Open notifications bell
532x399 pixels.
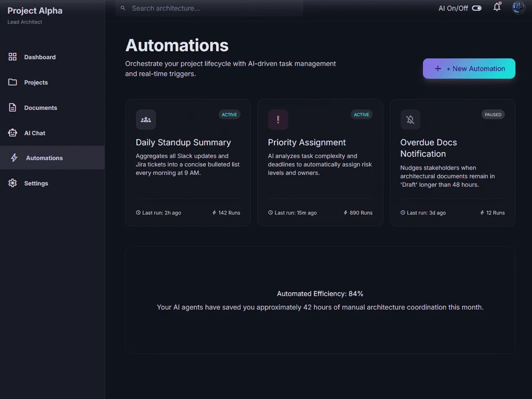(x=497, y=7)
